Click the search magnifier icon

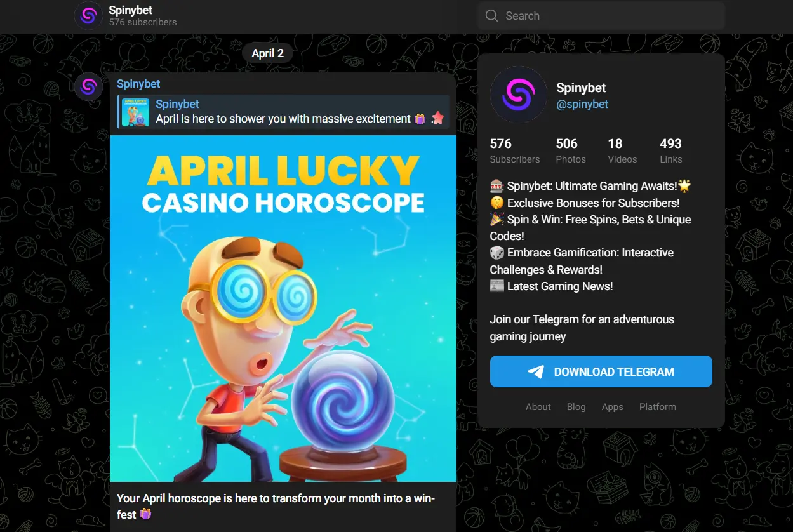point(491,16)
